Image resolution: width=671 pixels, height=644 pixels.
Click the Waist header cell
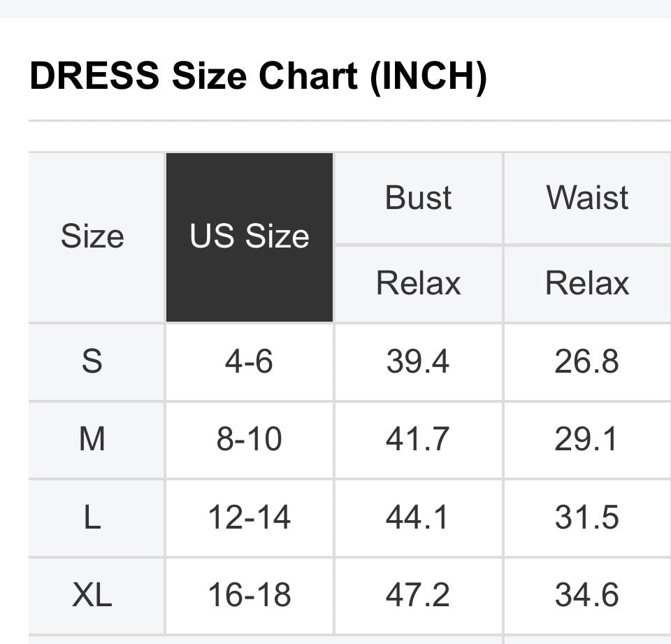(587, 199)
